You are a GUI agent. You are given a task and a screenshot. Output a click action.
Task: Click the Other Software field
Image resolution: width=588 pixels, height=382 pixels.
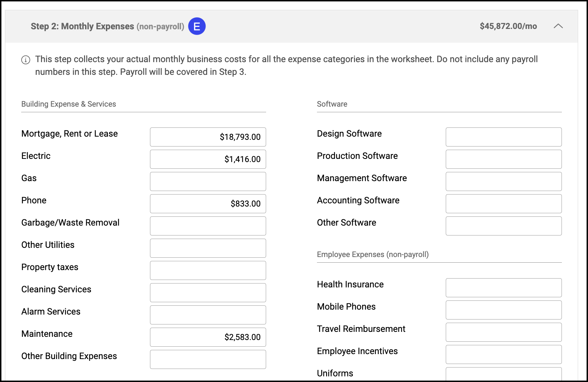504,226
